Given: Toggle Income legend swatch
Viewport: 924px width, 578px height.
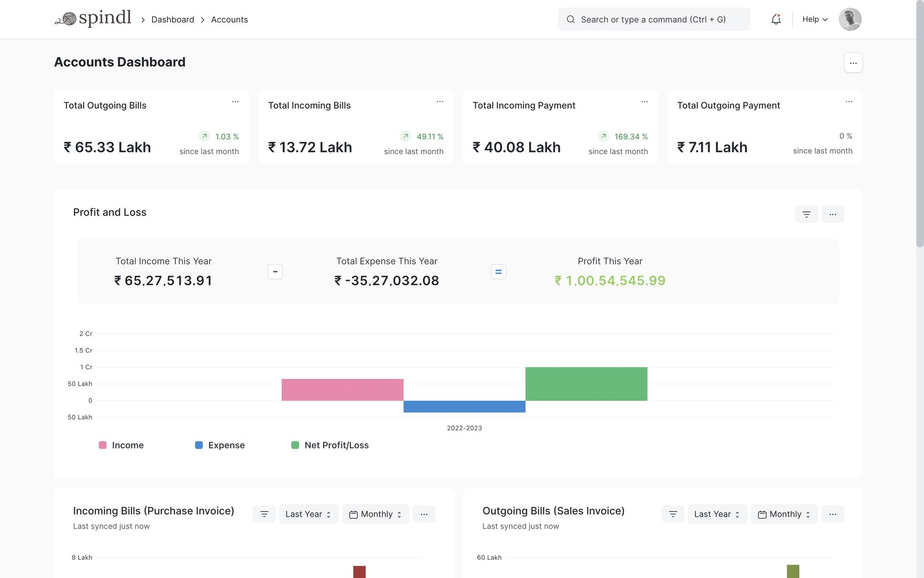Looking at the screenshot, I should [x=103, y=445].
